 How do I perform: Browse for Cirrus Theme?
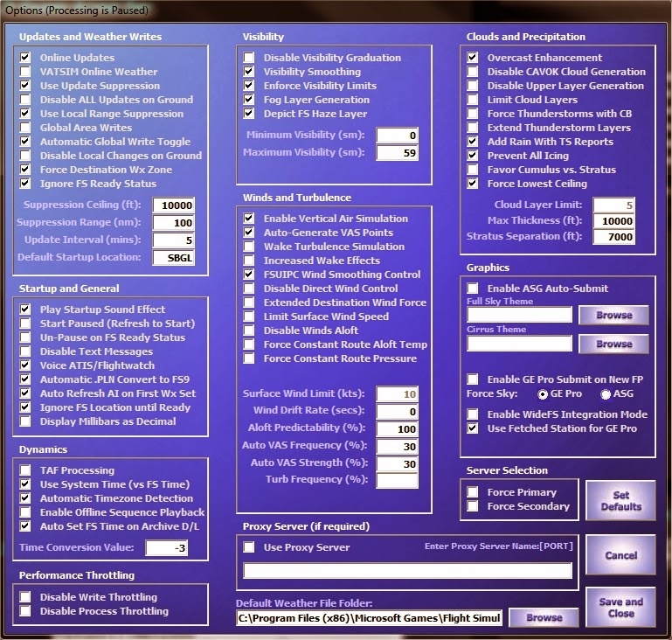(x=613, y=344)
